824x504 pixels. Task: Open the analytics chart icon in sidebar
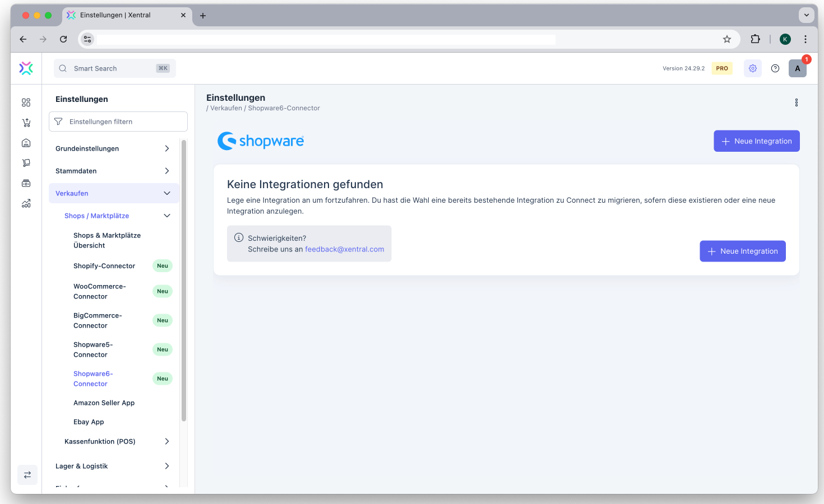[x=26, y=203]
